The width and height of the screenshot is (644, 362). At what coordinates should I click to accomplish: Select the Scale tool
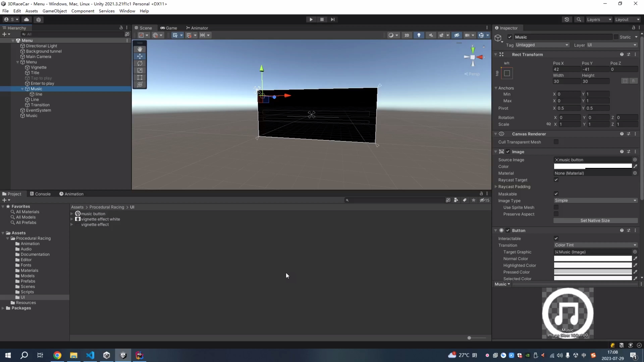[140, 70]
